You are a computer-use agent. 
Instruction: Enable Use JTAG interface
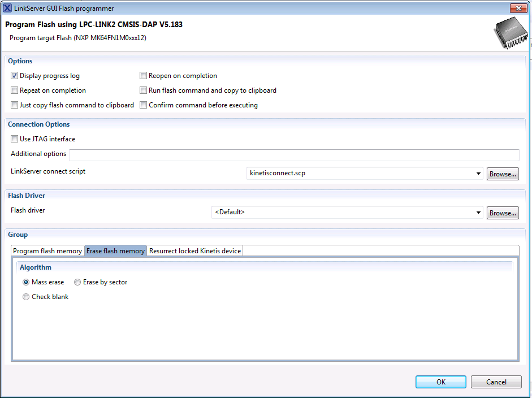point(15,139)
